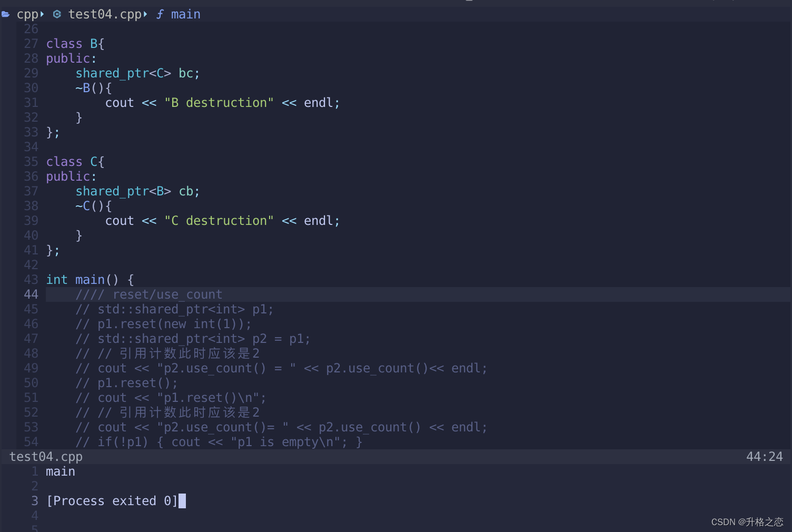Click 'int main() {' line

point(90,280)
